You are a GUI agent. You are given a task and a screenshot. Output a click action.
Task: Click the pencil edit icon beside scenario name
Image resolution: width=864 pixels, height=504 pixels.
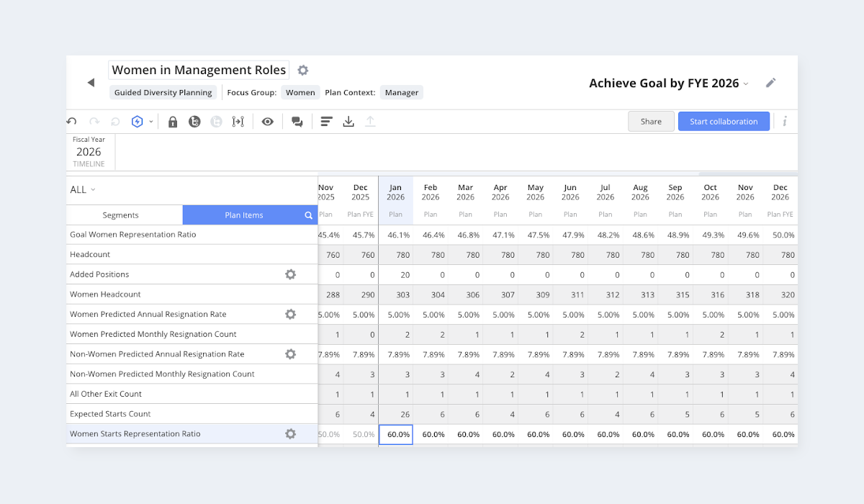pyautogui.click(x=770, y=83)
